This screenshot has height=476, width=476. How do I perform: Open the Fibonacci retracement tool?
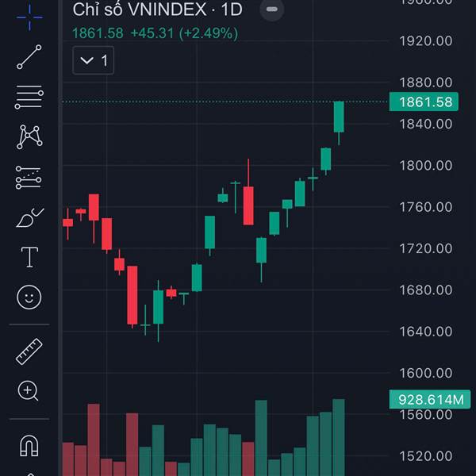pyautogui.click(x=29, y=97)
